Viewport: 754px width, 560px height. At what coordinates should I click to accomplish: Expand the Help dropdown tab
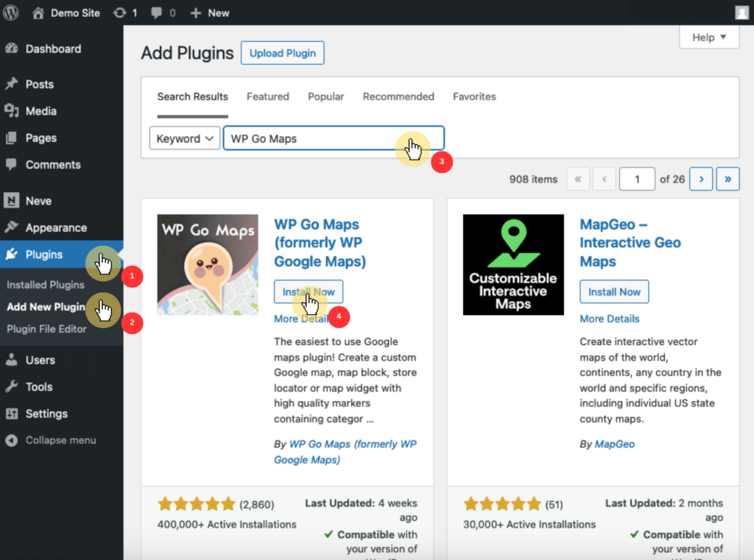click(709, 37)
